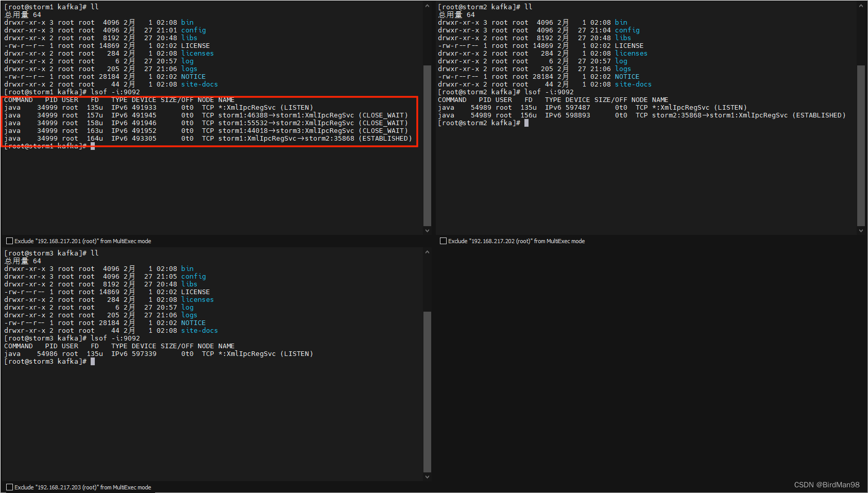Click 'NOTICE' file in storm3 listing
This screenshot has width=868, height=493.
[193, 323]
